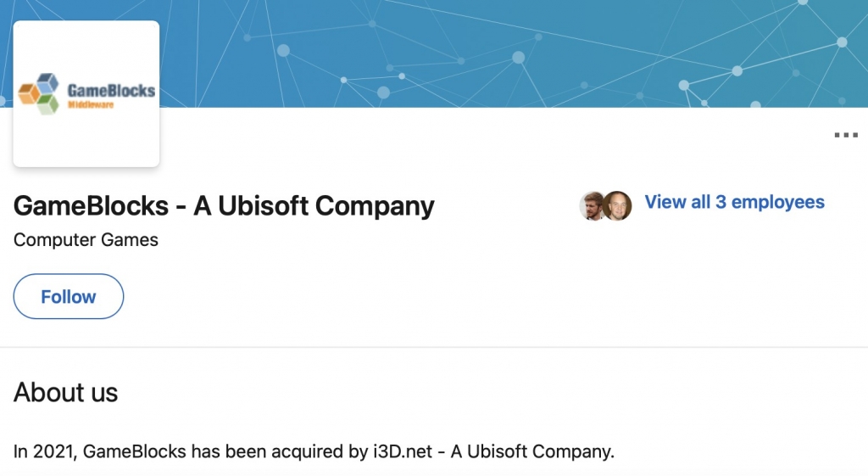The height and width of the screenshot is (476, 868).
Task: Click the right employee profile avatar
Action: (618, 205)
